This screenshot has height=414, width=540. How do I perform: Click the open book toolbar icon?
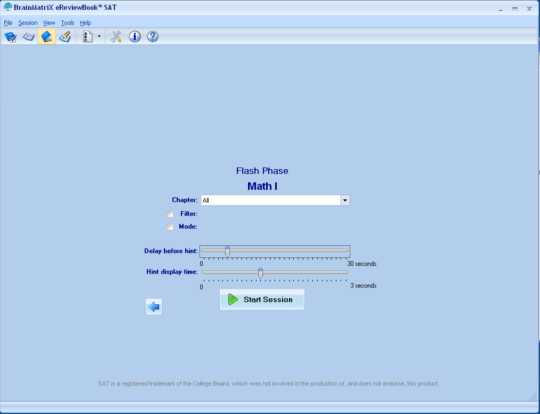[29, 37]
